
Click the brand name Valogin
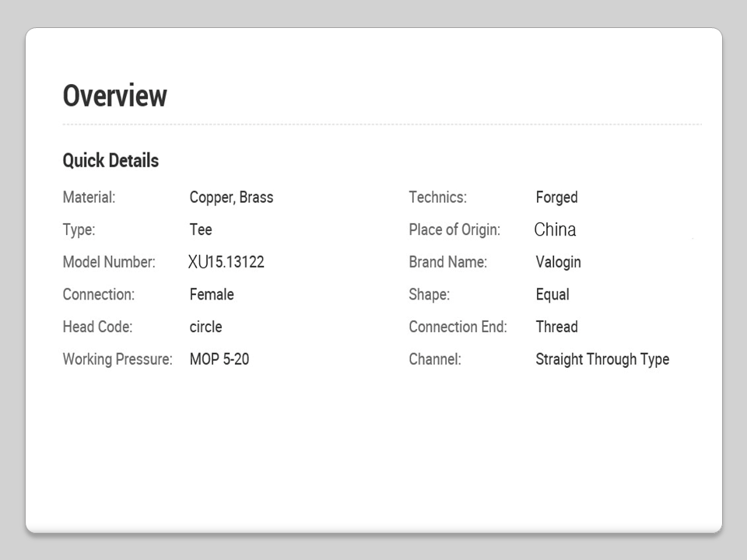point(558,262)
